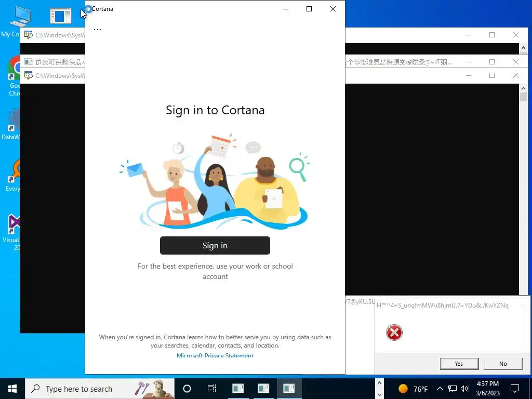Viewport: 532px width, 399px height.
Task: Minimize the Cortana window
Action: click(x=285, y=9)
